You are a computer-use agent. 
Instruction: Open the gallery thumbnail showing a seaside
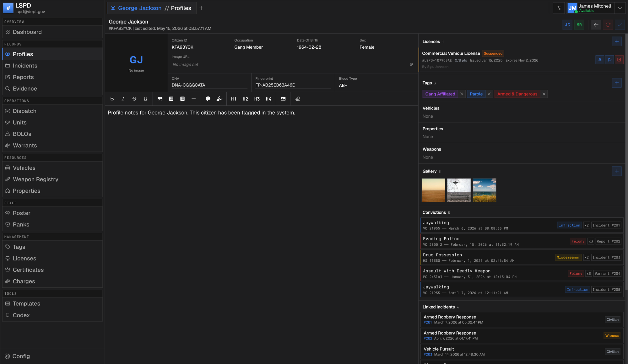pos(485,190)
